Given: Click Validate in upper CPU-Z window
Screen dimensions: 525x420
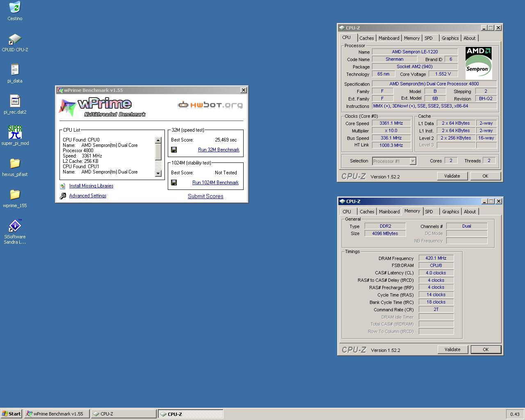Looking at the screenshot, I should [x=452, y=176].
